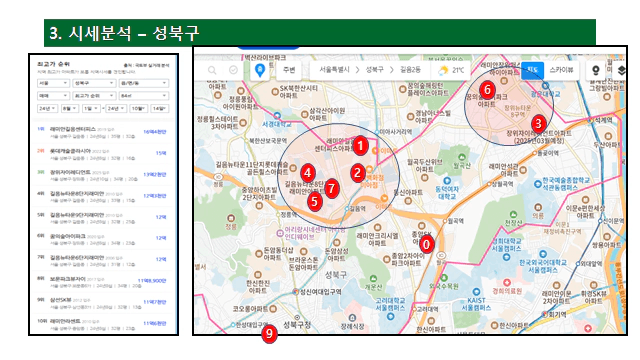Open the 84㎡ area dropdown

(144, 96)
